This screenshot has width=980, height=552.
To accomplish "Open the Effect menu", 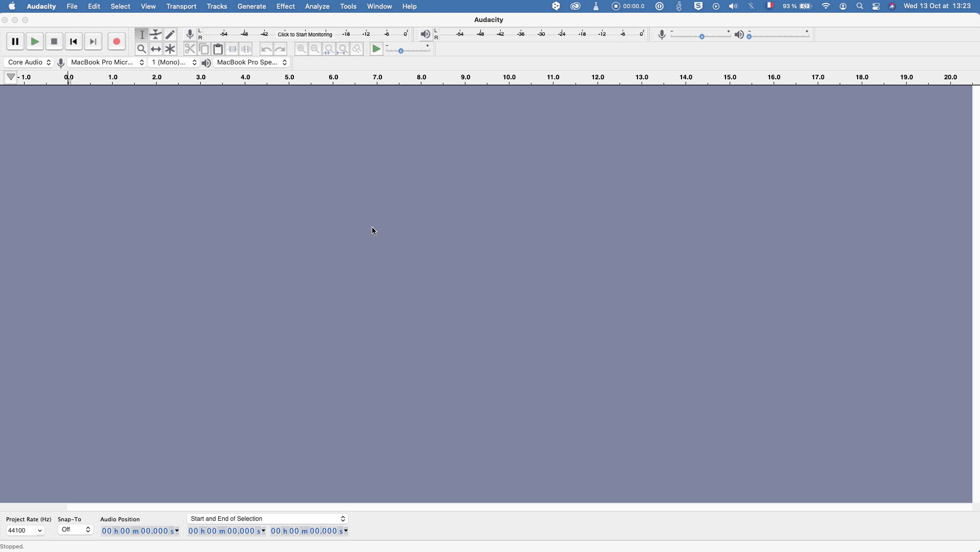I will pyautogui.click(x=285, y=7).
